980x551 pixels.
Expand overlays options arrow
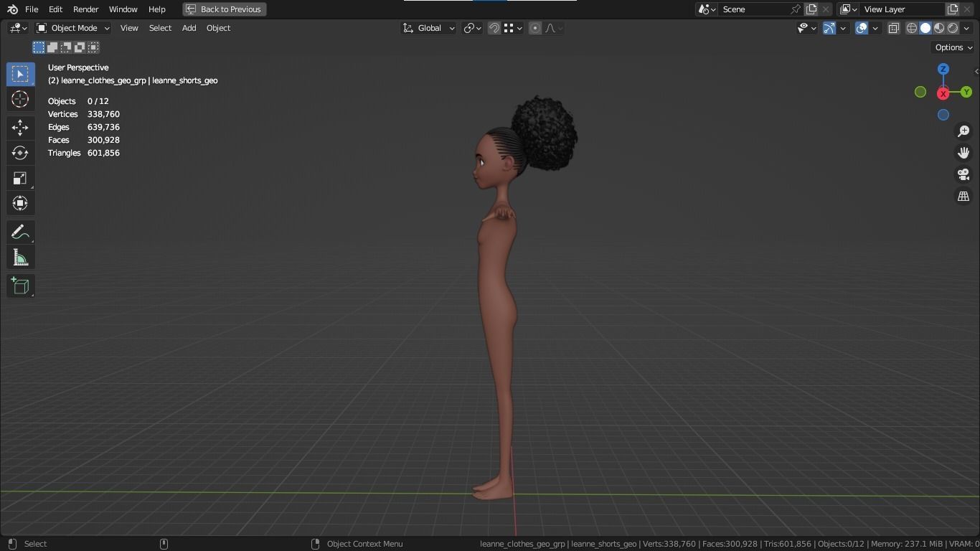click(875, 28)
